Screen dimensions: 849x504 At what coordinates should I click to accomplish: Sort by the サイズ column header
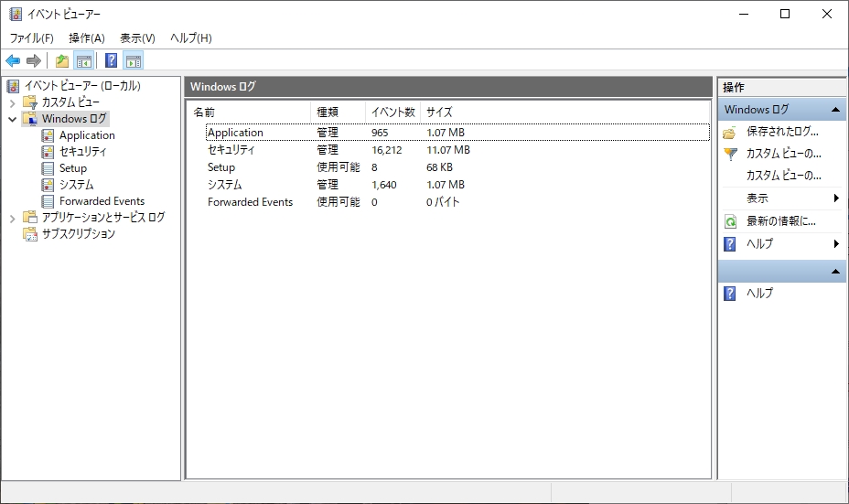(x=439, y=113)
